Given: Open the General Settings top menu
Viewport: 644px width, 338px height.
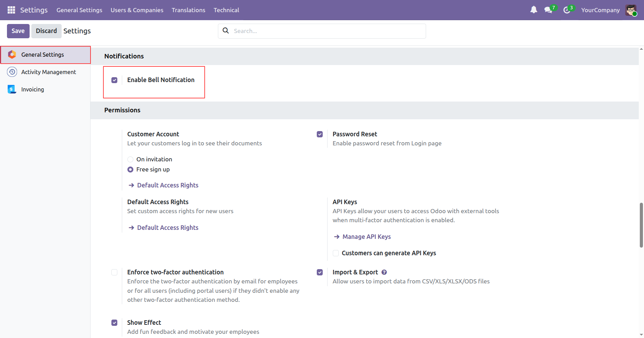Looking at the screenshot, I should pos(79,10).
